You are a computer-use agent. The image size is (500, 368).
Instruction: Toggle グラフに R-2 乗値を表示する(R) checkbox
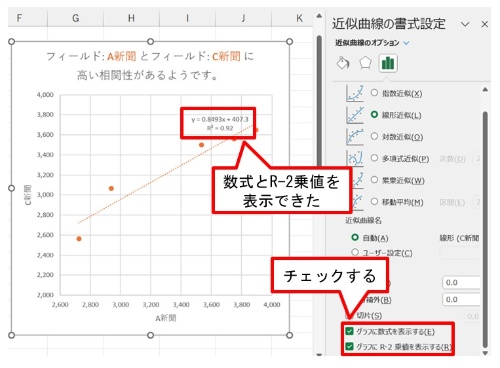[349, 347]
